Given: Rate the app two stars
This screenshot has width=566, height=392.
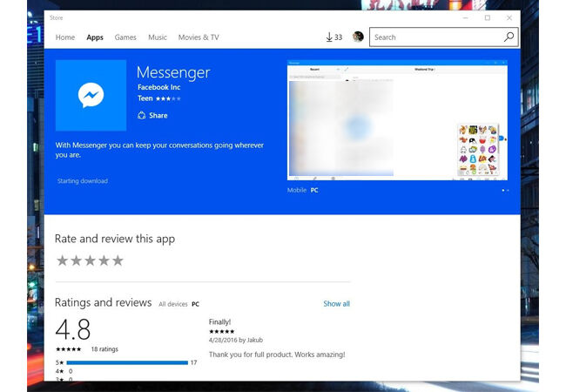Looking at the screenshot, I should coord(76,260).
